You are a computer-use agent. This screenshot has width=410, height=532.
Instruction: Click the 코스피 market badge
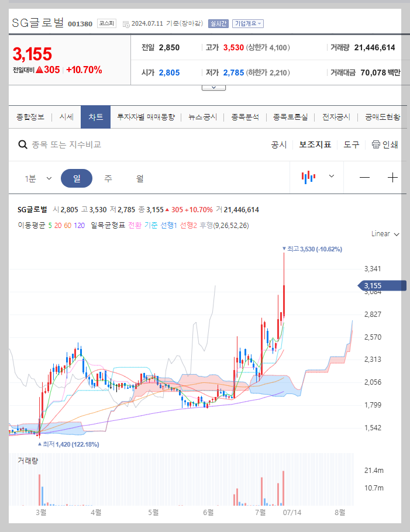106,23
